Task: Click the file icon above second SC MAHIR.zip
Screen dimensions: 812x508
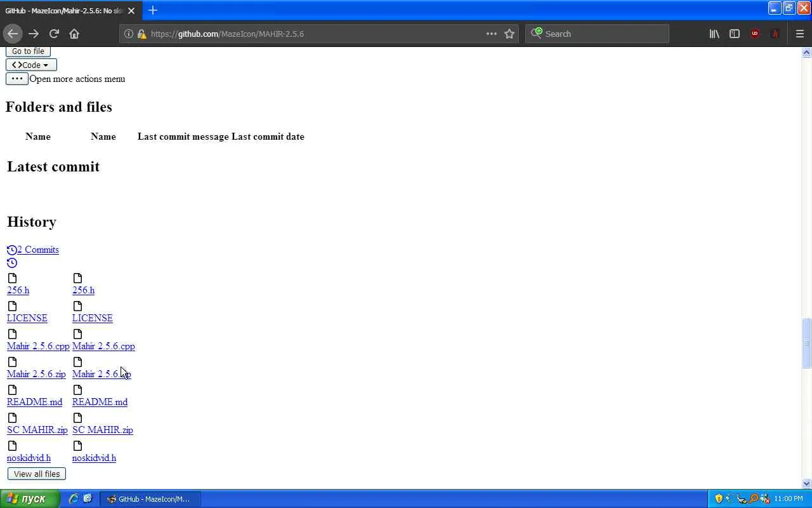Action: 77,418
